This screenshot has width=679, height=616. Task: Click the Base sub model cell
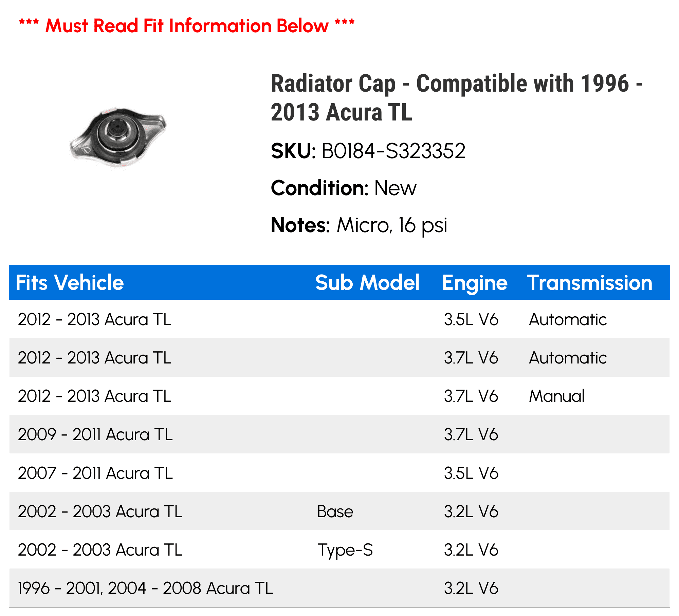pyautogui.click(x=335, y=511)
